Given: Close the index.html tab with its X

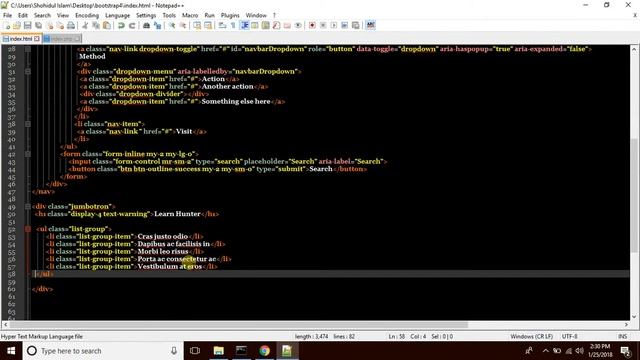Looking at the screenshot, I should coord(37,39).
